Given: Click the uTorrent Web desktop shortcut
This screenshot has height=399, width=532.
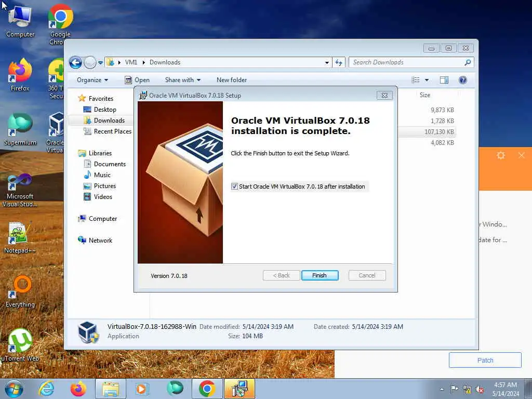Looking at the screenshot, I should (20, 345).
